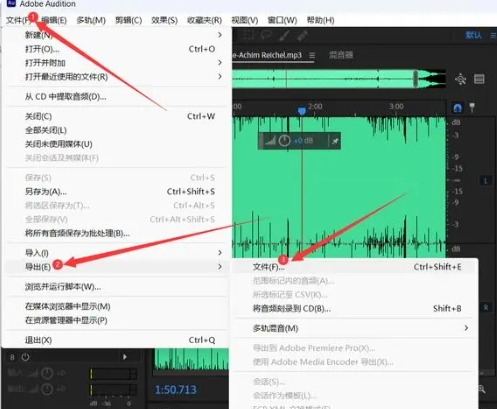The height and width of the screenshot is (409, 497).
Task: Toggle the snapping magnet icon
Action: click(x=458, y=108)
